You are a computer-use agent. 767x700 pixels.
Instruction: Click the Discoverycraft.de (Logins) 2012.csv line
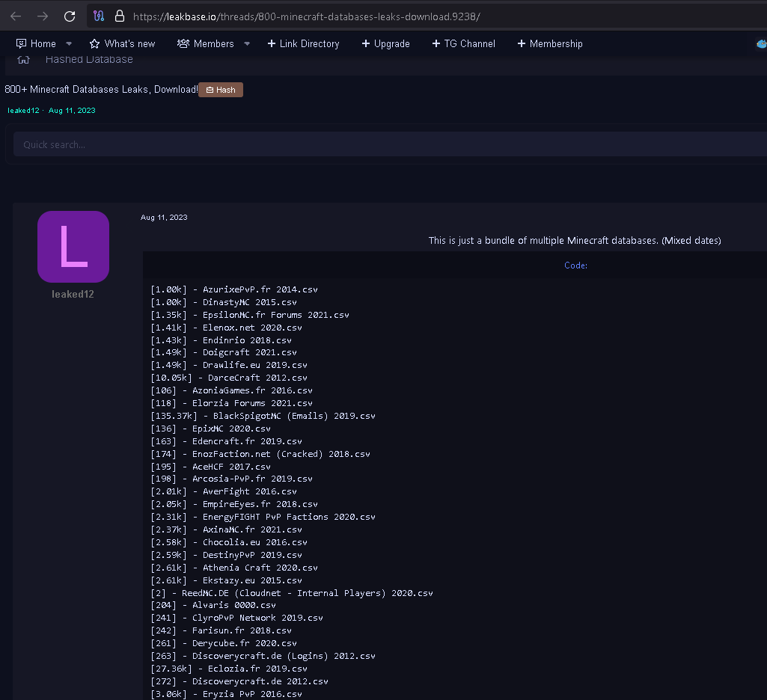(x=263, y=656)
